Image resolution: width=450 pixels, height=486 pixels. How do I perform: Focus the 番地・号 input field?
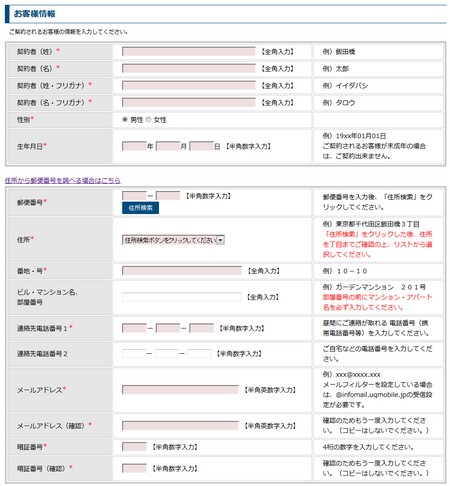(x=182, y=270)
